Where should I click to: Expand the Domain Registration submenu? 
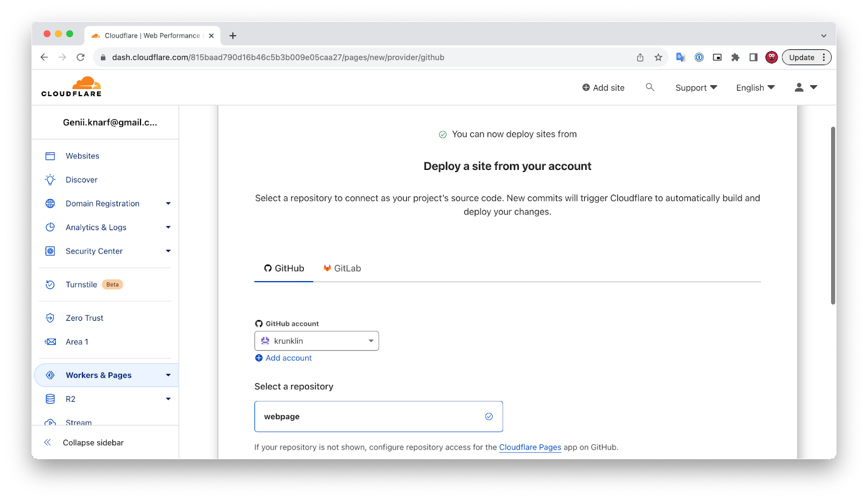click(x=168, y=204)
